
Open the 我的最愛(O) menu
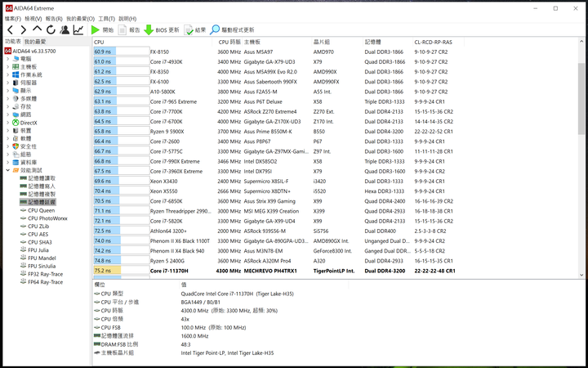(80, 19)
